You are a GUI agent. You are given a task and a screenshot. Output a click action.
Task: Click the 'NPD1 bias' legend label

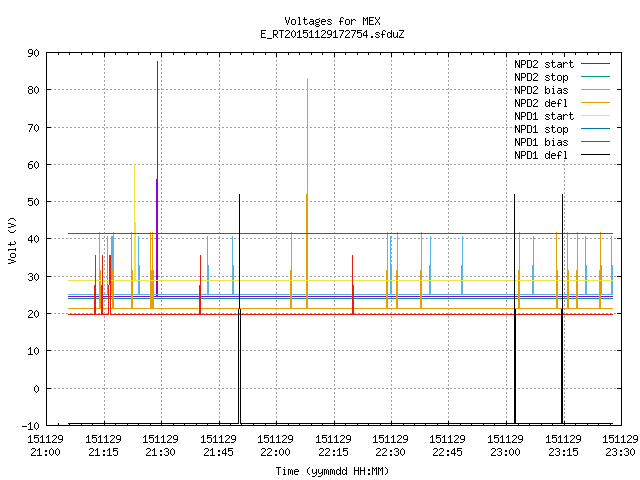click(x=541, y=142)
